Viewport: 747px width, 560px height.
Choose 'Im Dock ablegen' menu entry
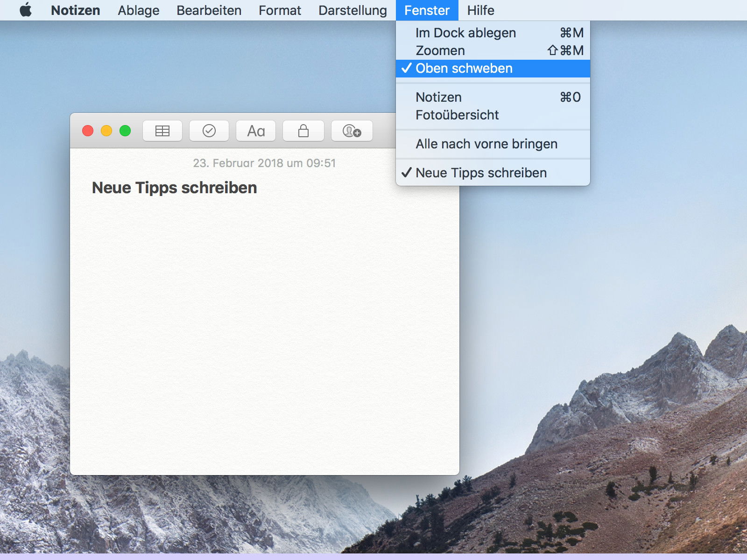(x=493, y=33)
